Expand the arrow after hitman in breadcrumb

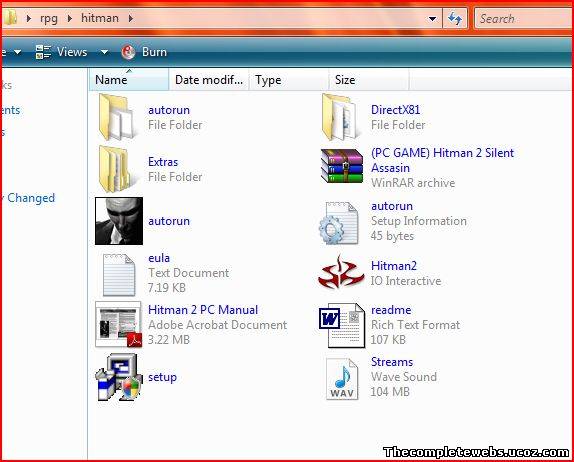click(x=130, y=18)
